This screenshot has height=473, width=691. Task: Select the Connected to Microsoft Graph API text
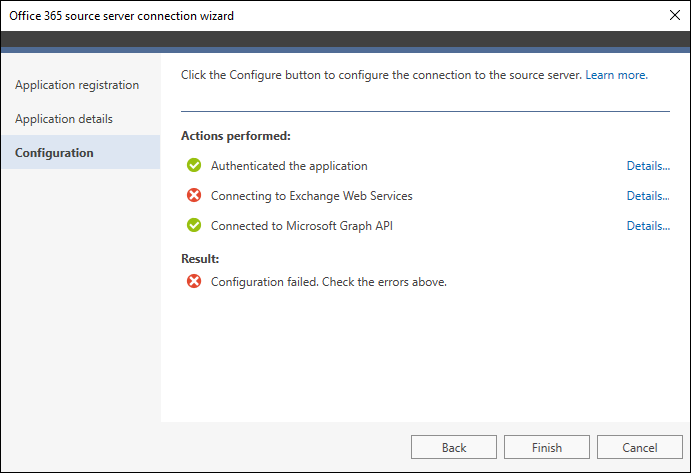pos(302,226)
